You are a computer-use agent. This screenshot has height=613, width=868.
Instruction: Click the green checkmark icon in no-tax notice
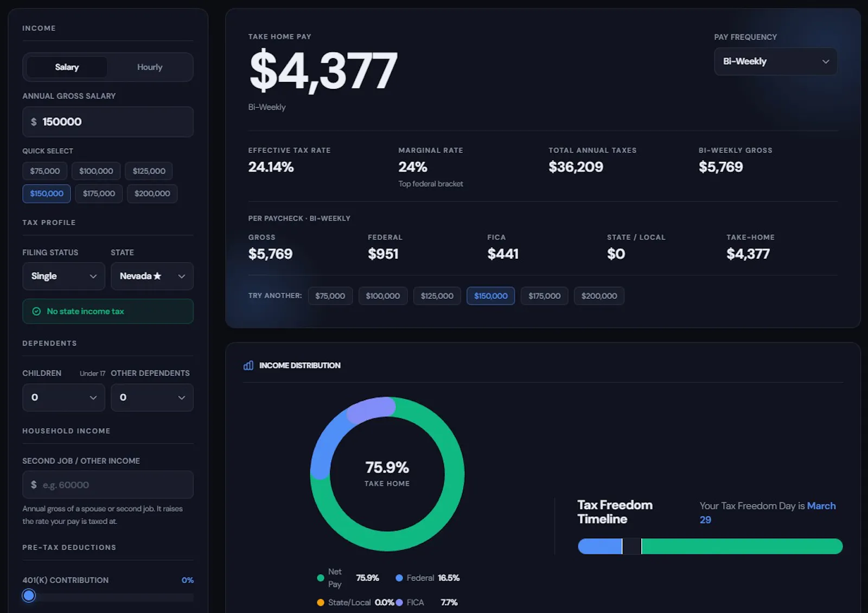click(x=36, y=311)
